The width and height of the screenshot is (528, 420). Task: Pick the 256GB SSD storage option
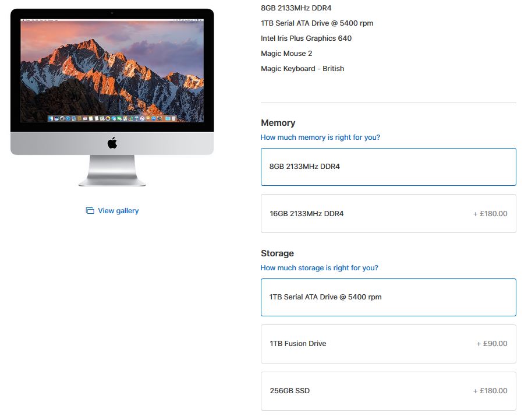(x=388, y=391)
